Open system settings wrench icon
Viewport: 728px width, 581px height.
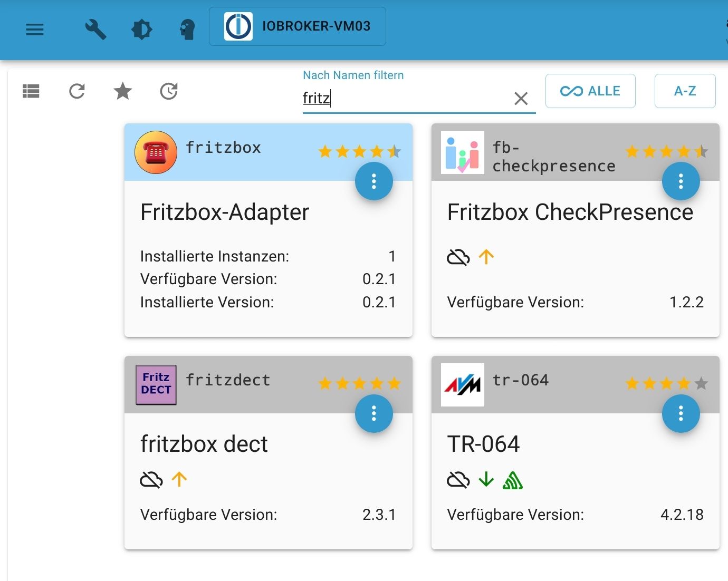pyautogui.click(x=95, y=30)
